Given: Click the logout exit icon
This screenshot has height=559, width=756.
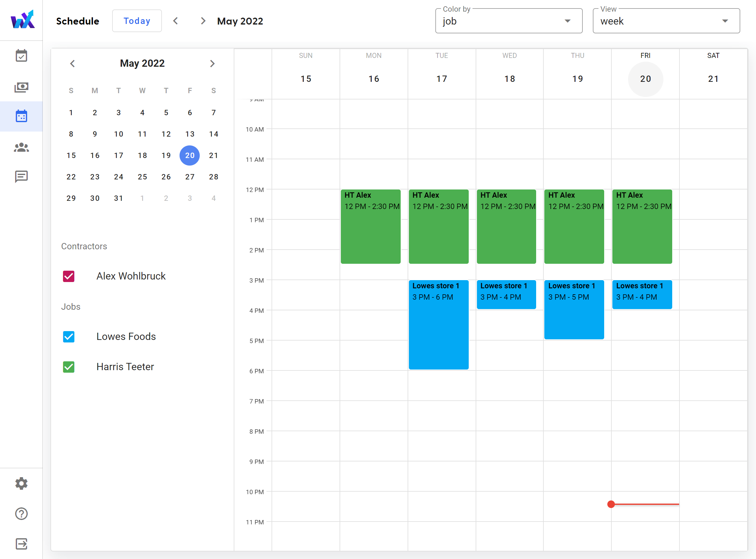Looking at the screenshot, I should (21, 544).
